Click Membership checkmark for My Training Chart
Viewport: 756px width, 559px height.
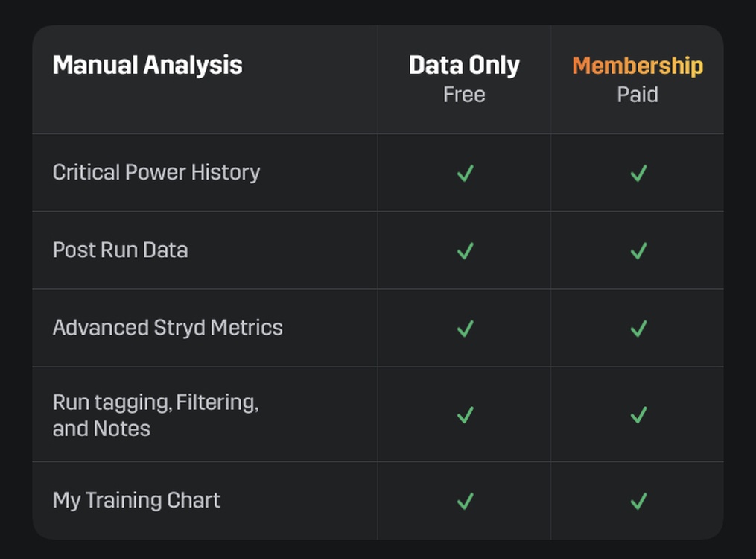[x=638, y=501]
